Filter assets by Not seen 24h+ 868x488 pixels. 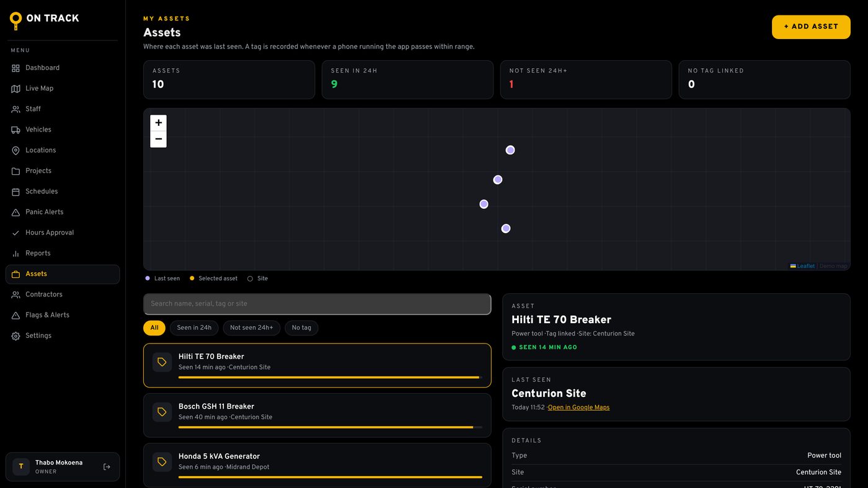tap(252, 328)
